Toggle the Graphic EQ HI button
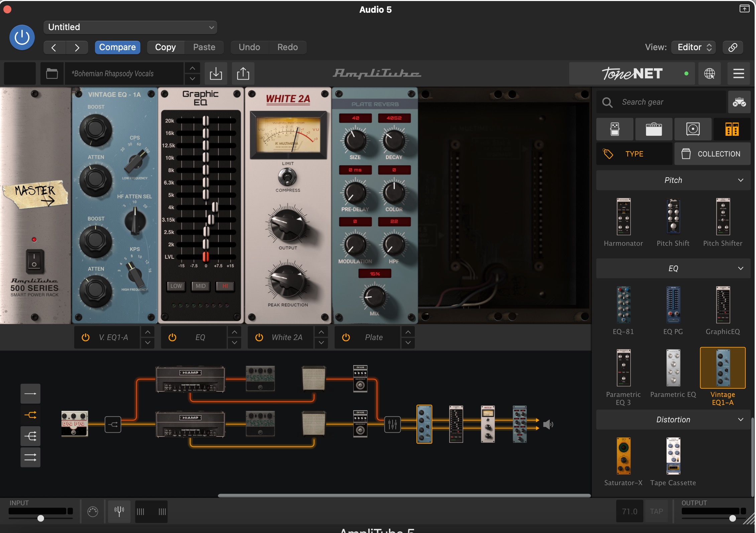The image size is (756, 533). pyautogui.click(x=225, y=286)
